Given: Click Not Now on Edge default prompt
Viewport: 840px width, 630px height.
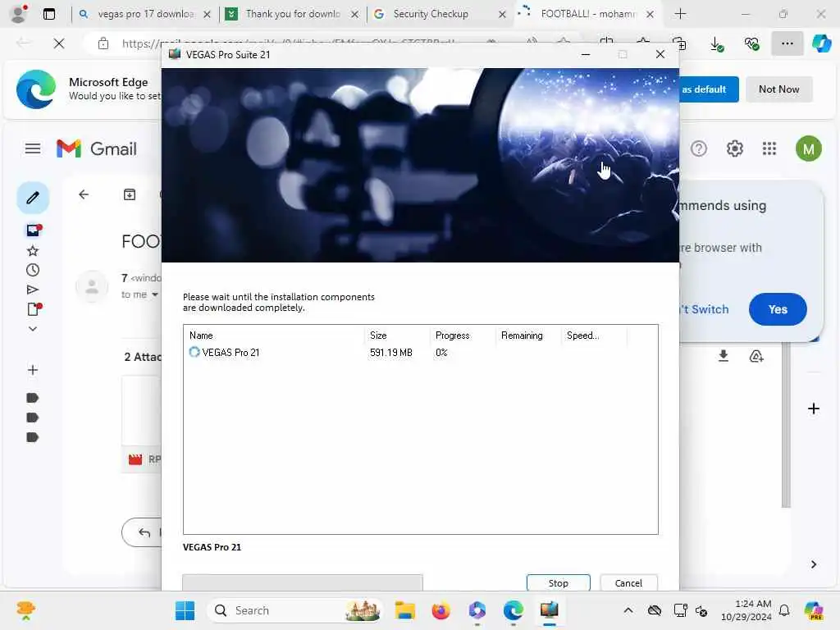Looking at the screenshot, I should tap(778, 89).
